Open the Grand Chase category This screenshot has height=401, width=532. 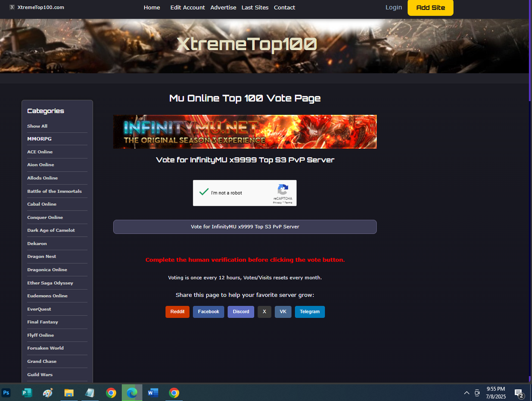pyautogui.click(x=42, y=361)
